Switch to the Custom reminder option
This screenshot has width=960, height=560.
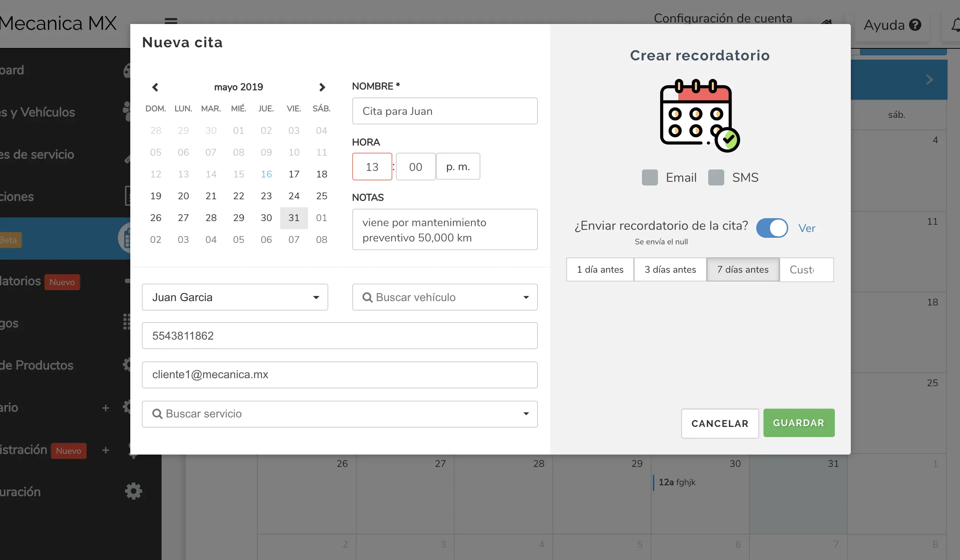point(806,269)
